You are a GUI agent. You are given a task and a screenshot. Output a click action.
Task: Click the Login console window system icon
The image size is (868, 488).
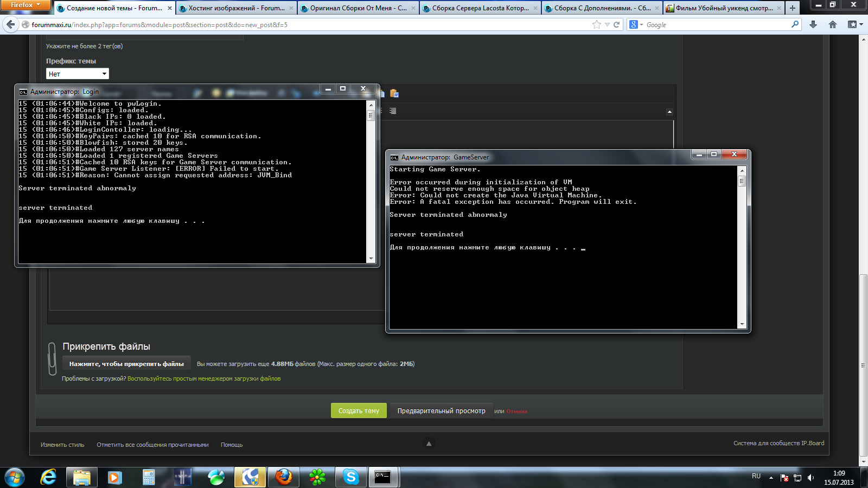coord(23,92)
